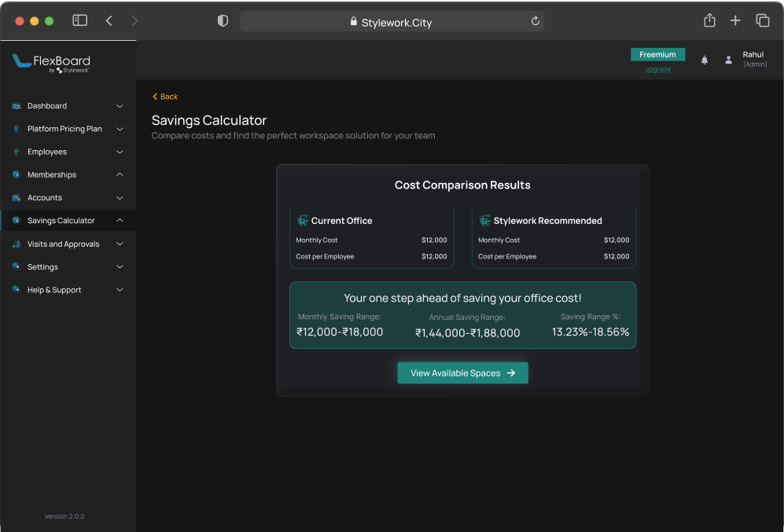Image resolution: width=784 pixels, height=532 pixels.
Task: Click the Savings Calculator sidebar icon
Action: [x=17, y=220]
